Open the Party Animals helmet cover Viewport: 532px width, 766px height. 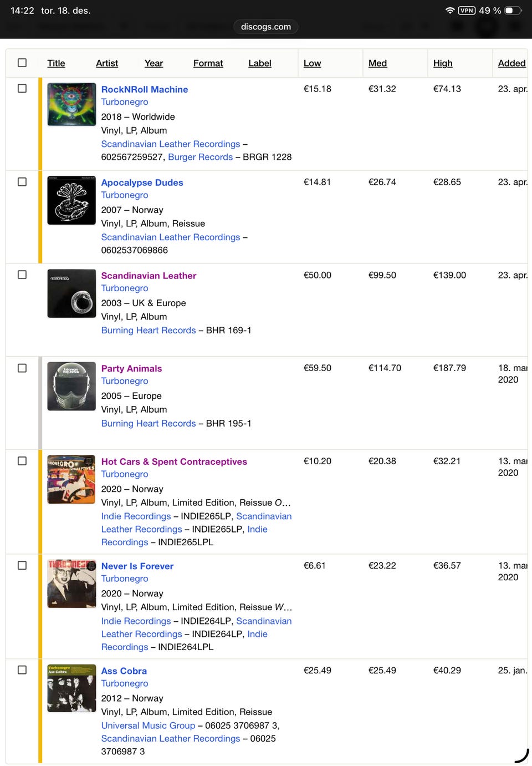tap(71, 386)
